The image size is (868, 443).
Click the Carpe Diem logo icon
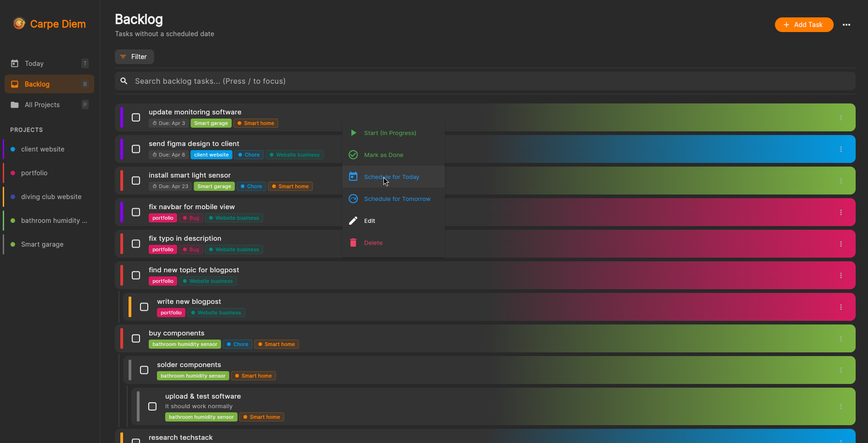point(19,23)
